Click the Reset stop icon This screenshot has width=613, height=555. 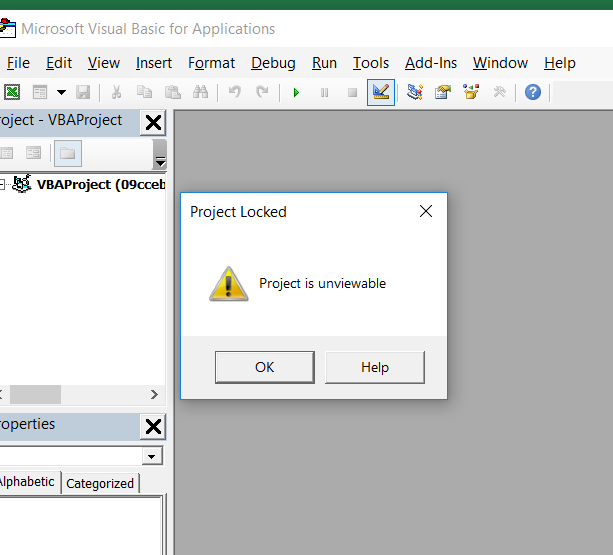352,93
